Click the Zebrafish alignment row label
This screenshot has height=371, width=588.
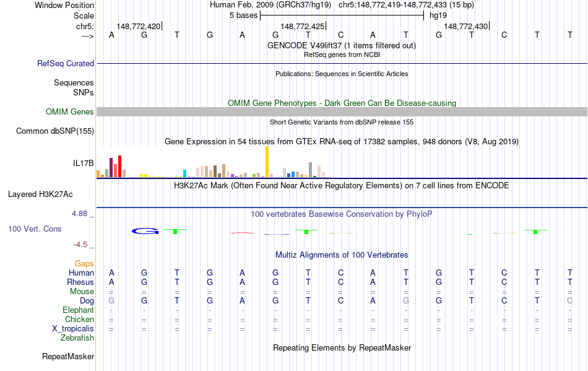77,338
